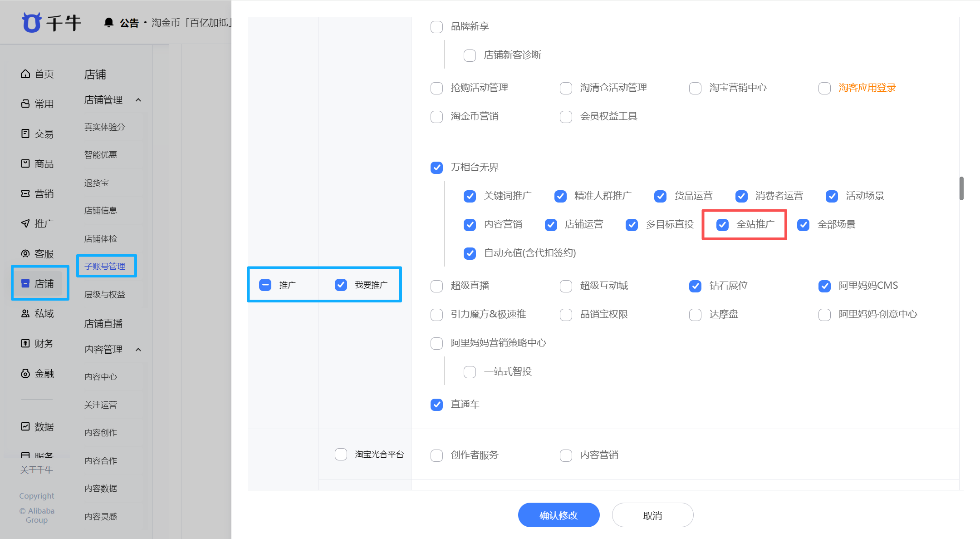
Task: Clear the partially-selected 推广 checkbox
Action: 265,285
